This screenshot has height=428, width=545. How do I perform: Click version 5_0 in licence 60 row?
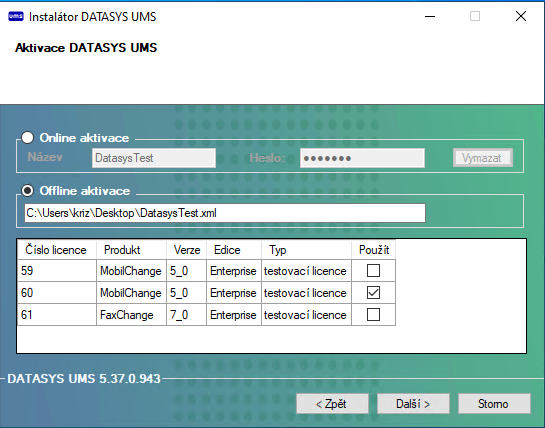click(187, 292)
